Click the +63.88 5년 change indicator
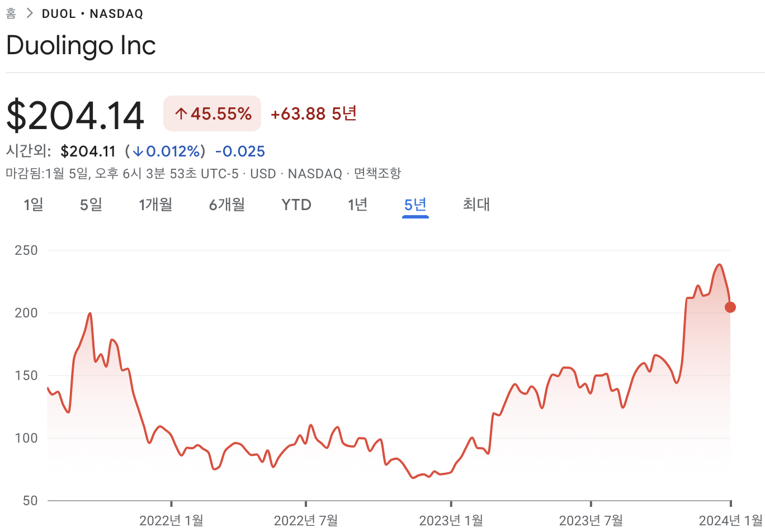The height and width of the screenshot is (532, 765). pyautogui.click(x=313, y=113)
